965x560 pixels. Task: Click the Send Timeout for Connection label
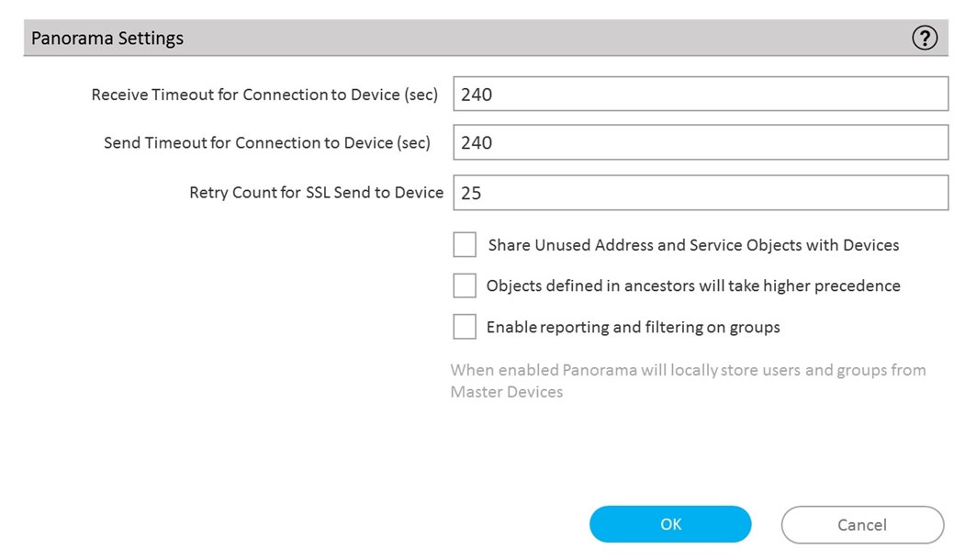pyautogui.click(x=267, y=143)
